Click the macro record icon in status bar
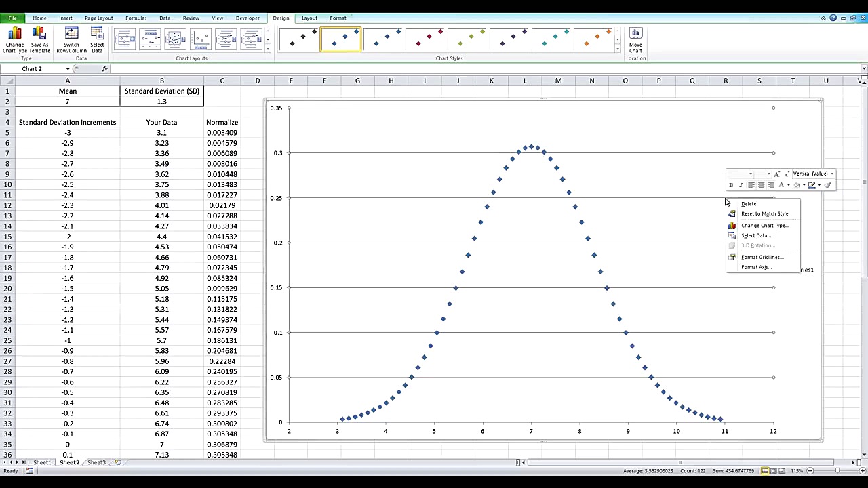 29,471
